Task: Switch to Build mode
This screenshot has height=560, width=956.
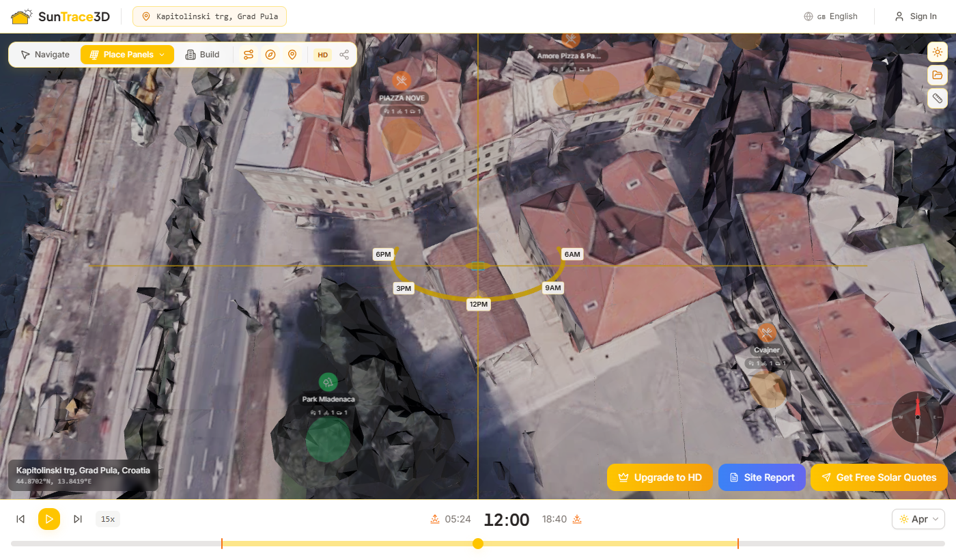Action: click(x=203, y=55)
